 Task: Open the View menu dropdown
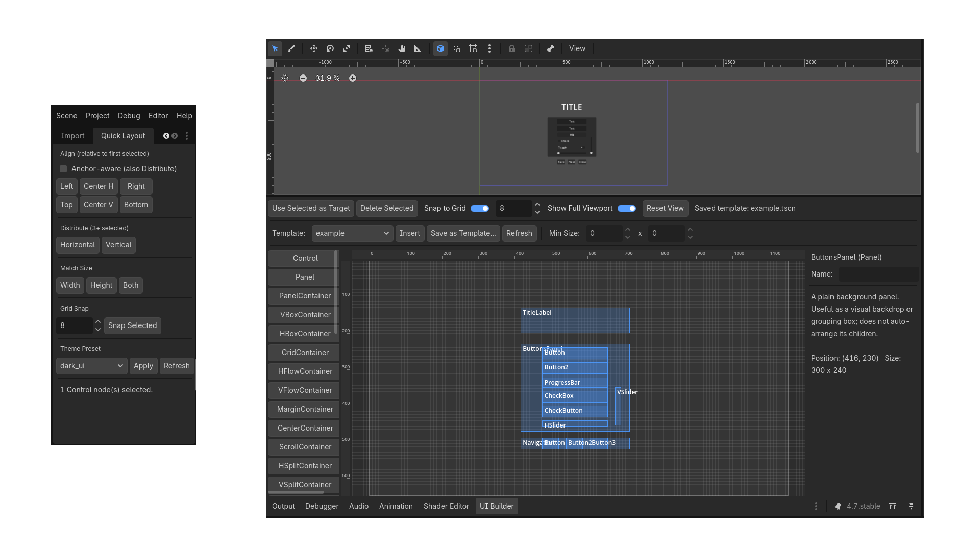pos(577,48)
